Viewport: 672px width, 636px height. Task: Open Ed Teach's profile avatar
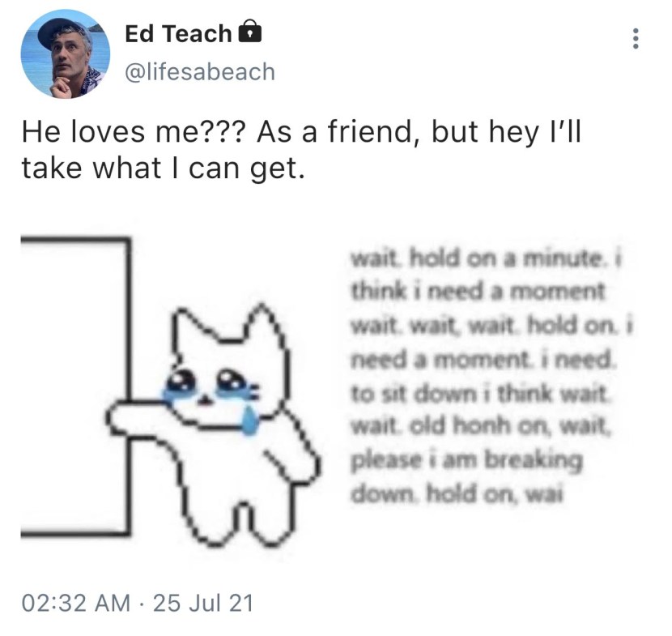[65, 54]
